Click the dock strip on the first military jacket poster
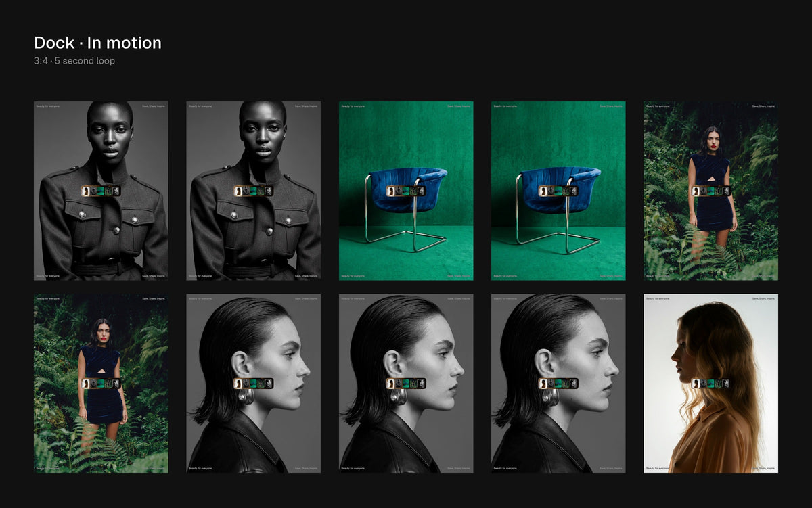Viewport: 812px width, 508px height. click(x=101, y=191)
